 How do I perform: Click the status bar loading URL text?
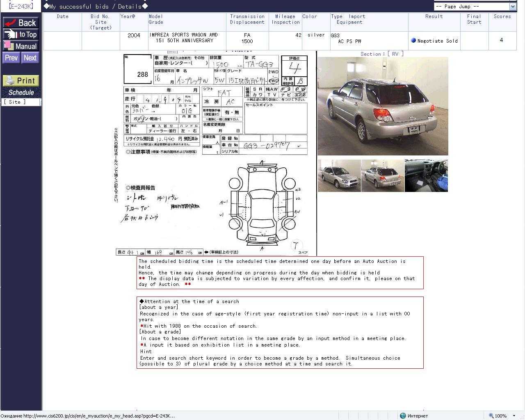coord(88,416)
